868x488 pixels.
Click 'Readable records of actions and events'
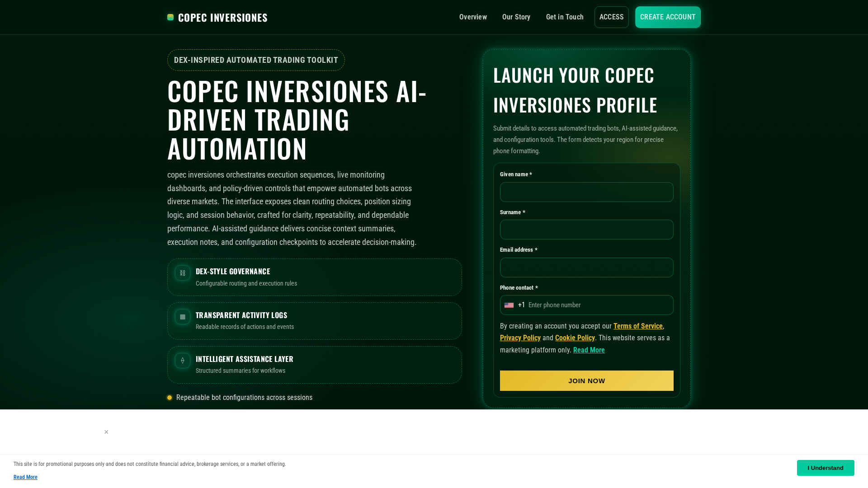(x=245, y=327)
